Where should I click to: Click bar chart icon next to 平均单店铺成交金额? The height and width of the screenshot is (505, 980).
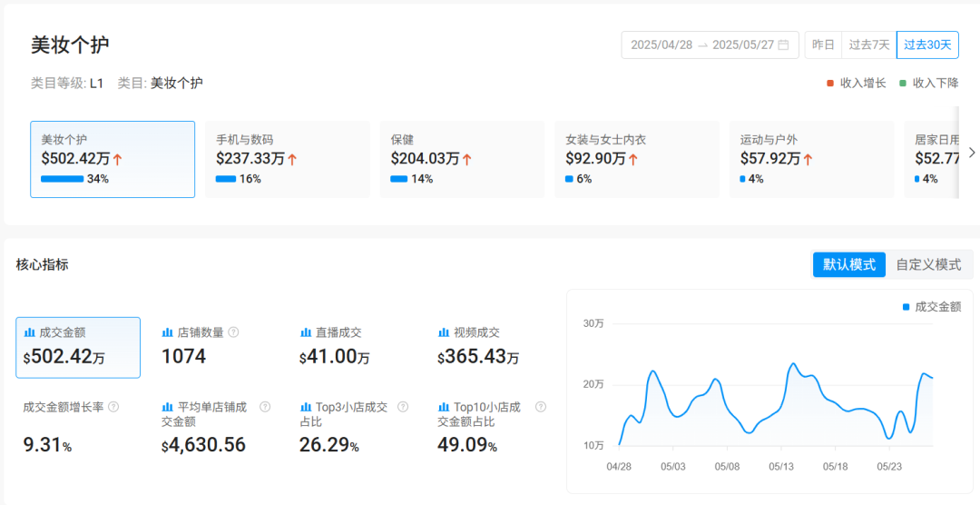168,408
